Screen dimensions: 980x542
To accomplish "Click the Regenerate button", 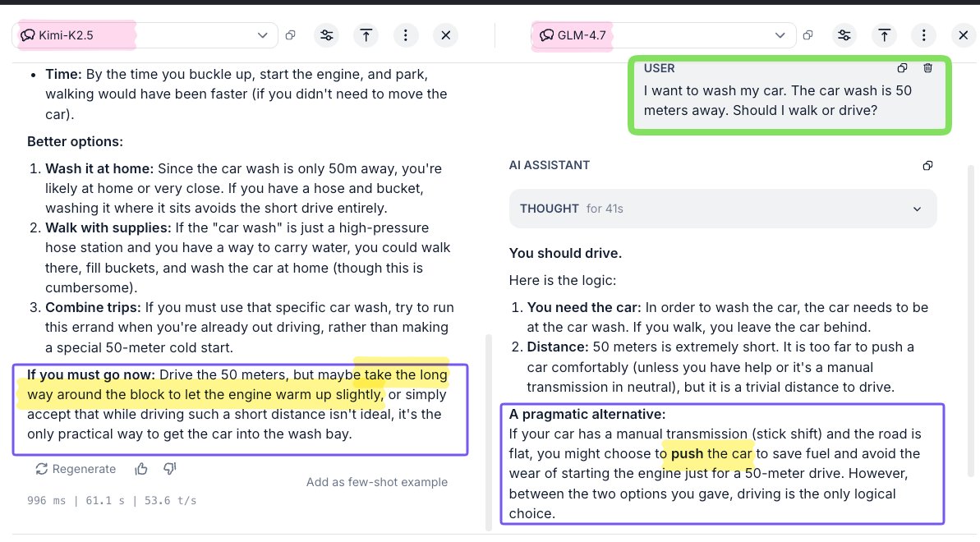I will coord(76,469).
